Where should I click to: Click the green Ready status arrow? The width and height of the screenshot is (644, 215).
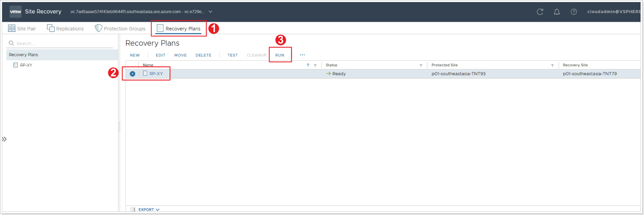pyautogui.click(x=329, y=73)
